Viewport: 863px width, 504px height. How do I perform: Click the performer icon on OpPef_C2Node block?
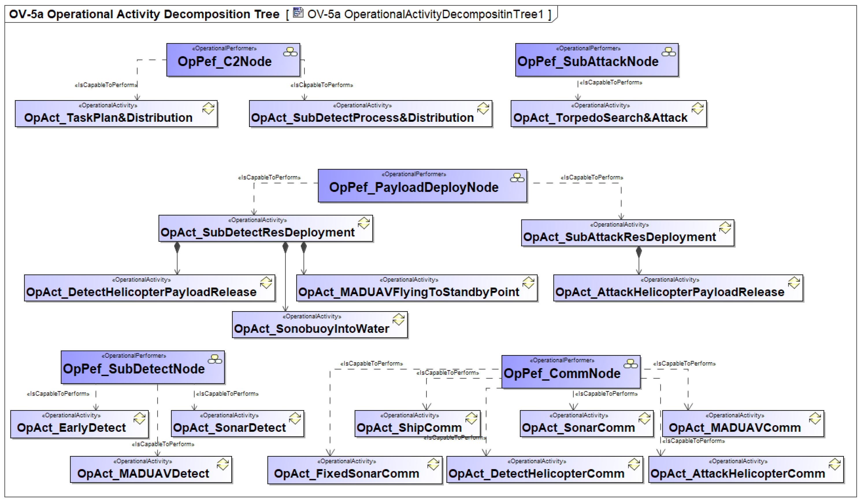pos(290,52)
